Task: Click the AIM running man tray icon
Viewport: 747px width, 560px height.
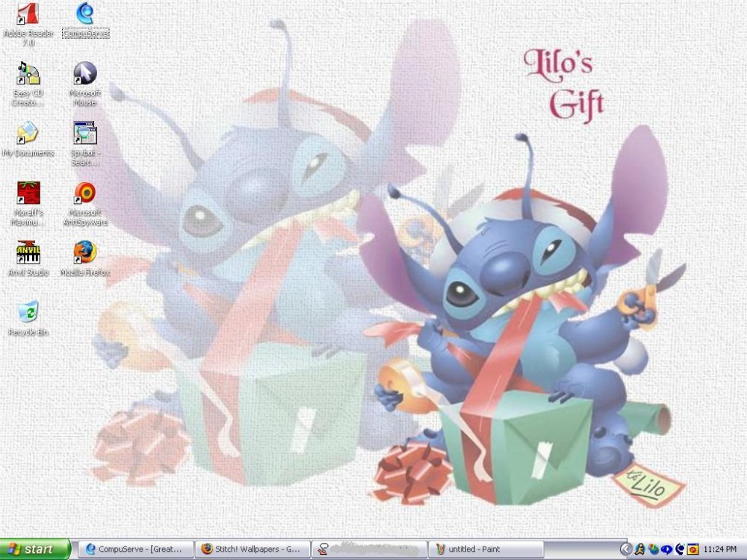Action: click(x=639, y=549)
